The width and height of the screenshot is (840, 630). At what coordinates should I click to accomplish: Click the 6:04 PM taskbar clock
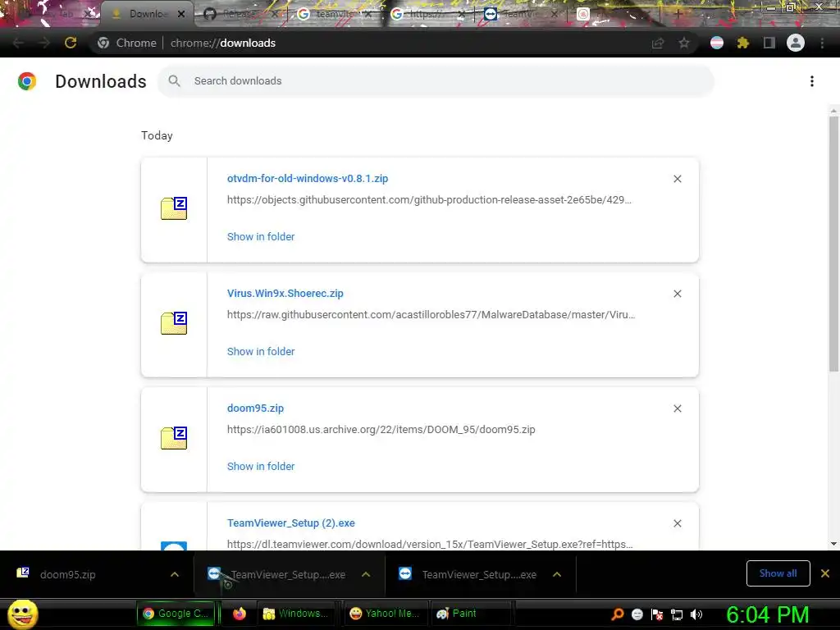click(767, 614)
